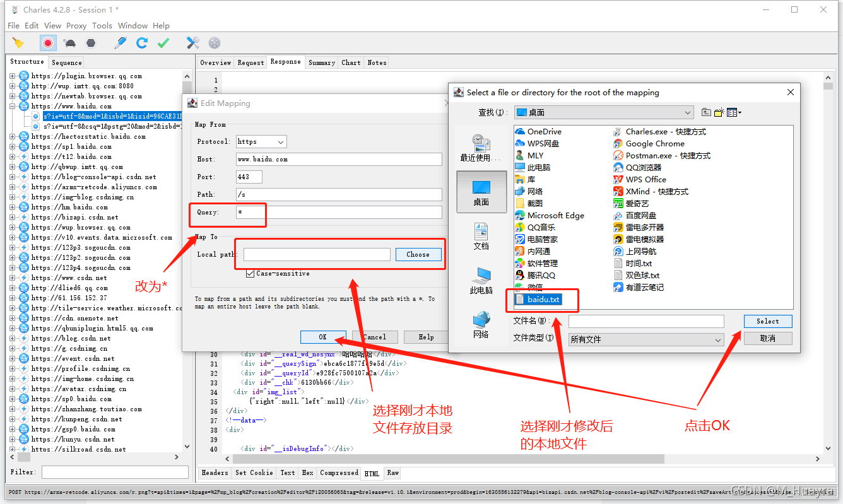Image resolution: width=843 pixels, height=504 pixels.
Task: Open the Chart tab
Action: coord(351,62)
